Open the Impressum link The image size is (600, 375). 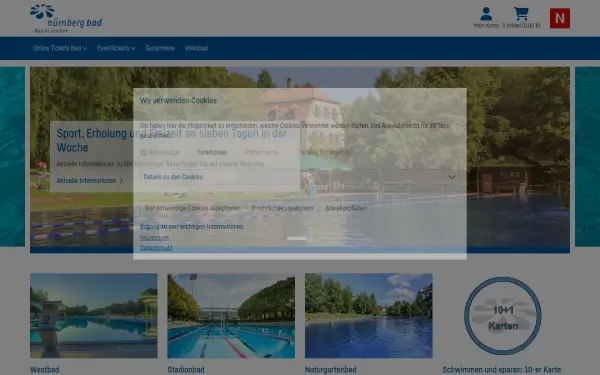154,238
